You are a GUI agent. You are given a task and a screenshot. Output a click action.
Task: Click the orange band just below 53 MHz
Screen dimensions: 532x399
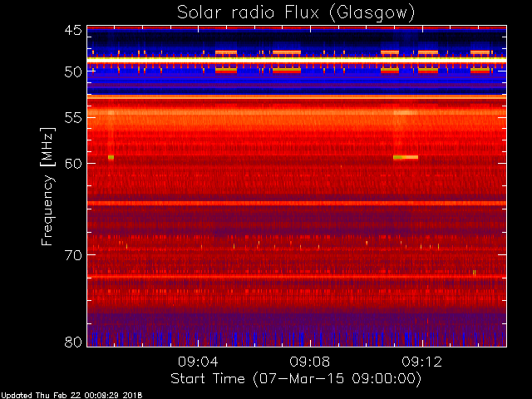coord(297,97)
